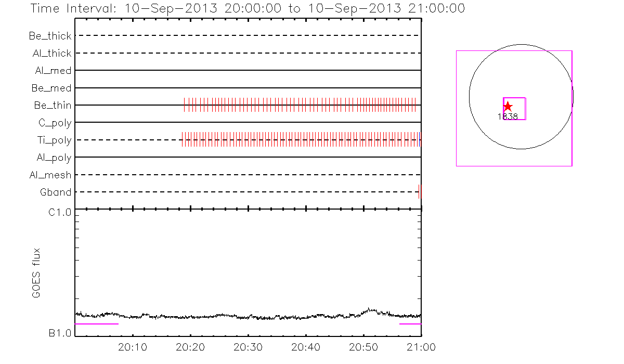Select the Al_mesh filter label

[x=50, y=175]
